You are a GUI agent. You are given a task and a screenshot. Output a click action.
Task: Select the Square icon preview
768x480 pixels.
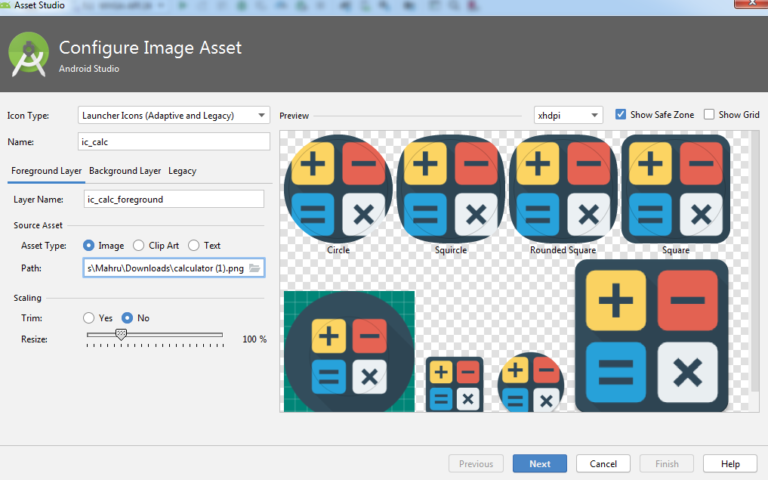(x=675, y=189)
